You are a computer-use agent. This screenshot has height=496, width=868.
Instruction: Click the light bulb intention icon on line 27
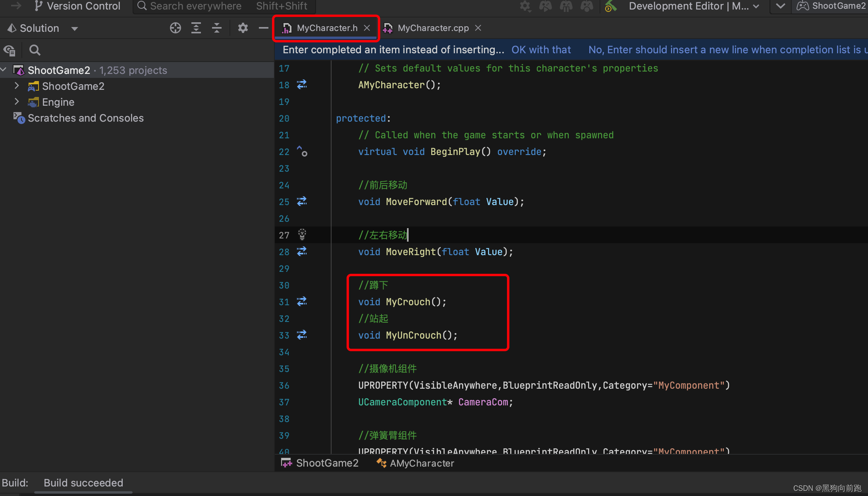[x=302, y=234]
